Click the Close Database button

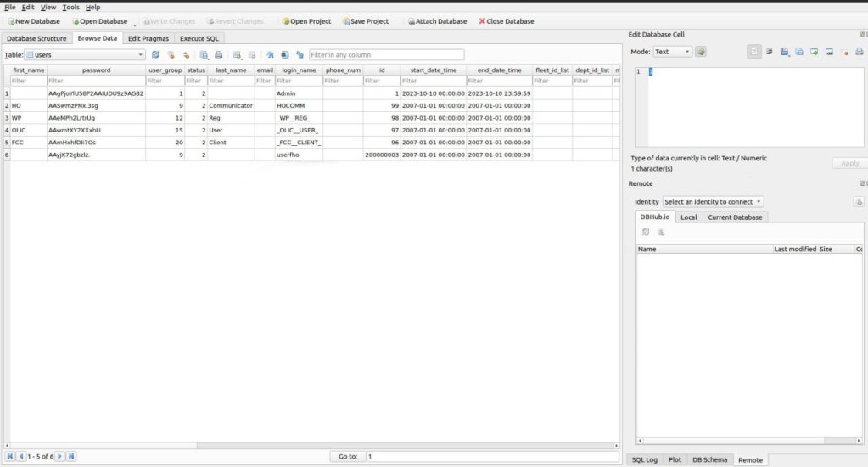coord(507,21)
